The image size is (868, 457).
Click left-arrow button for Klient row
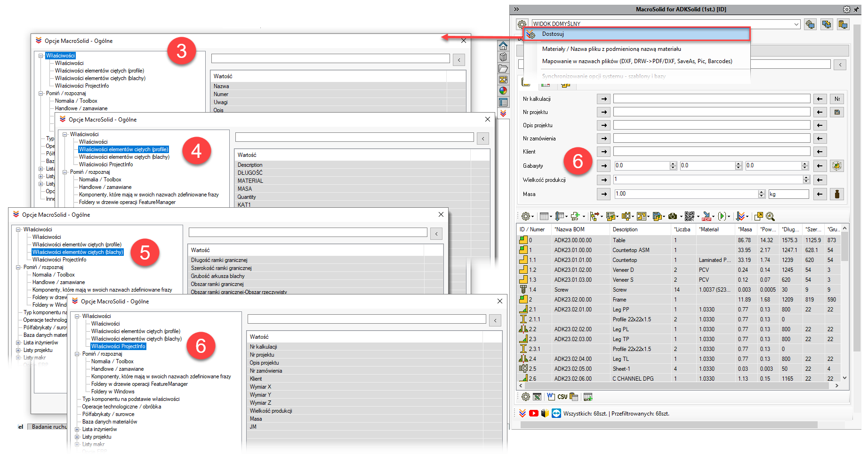point(820,152)
